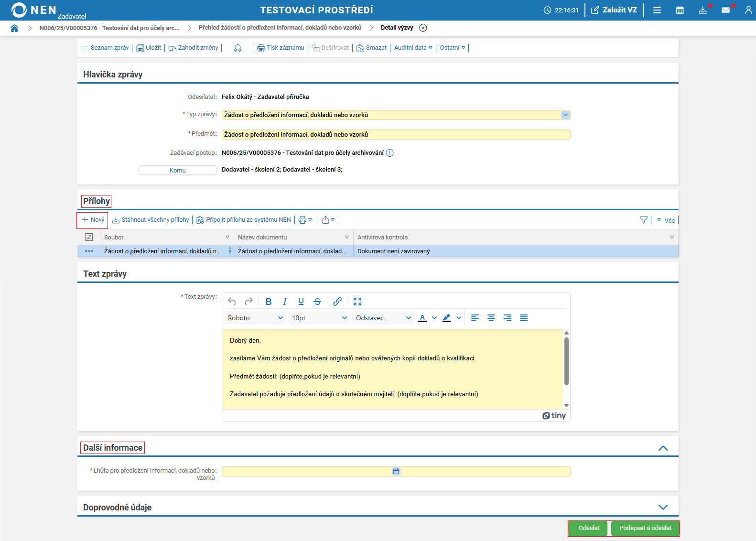
Task: Open the mail envelope notifications
Action: [x=725, y=10]
